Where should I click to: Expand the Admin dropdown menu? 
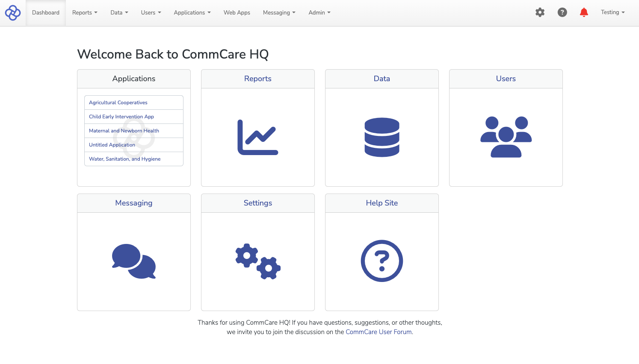point(319,13)
